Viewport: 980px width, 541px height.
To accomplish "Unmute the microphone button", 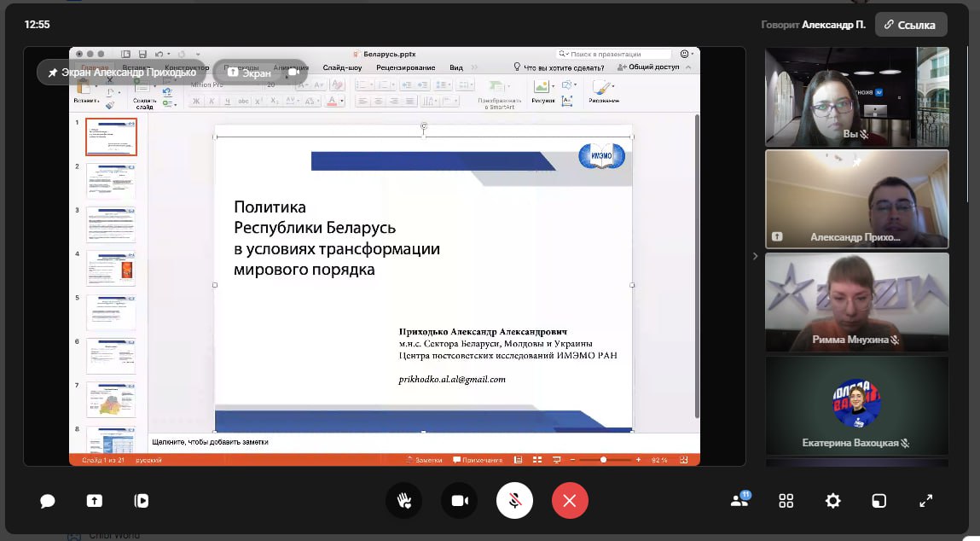I will click(514, 501).
